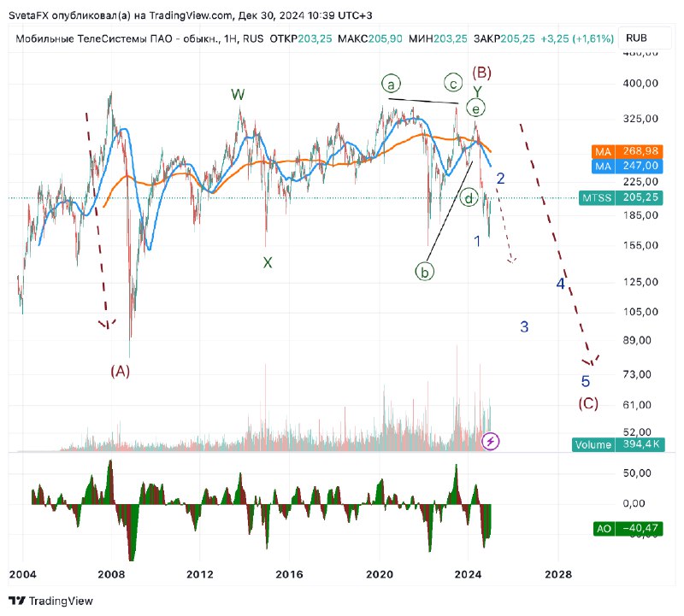This screenshot has height=616, width=684.
Task: Click the TradingView logo at the bottom
Action: 50,601
